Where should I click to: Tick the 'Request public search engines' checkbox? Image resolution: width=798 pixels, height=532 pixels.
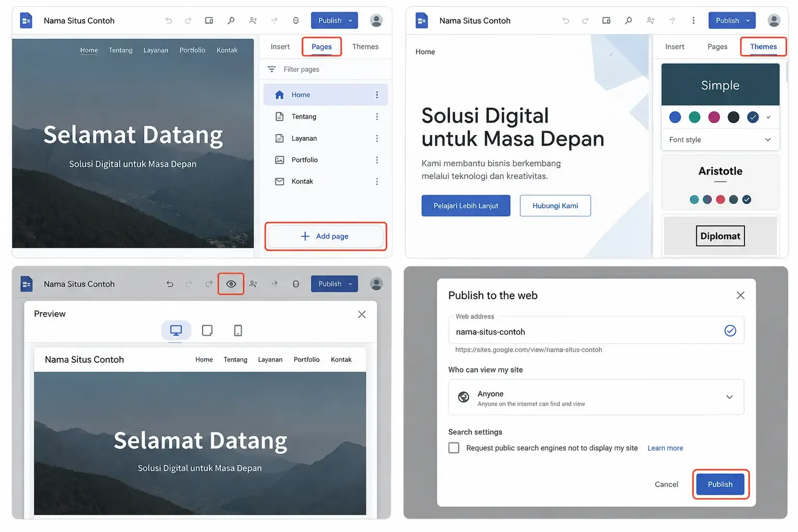454,448
